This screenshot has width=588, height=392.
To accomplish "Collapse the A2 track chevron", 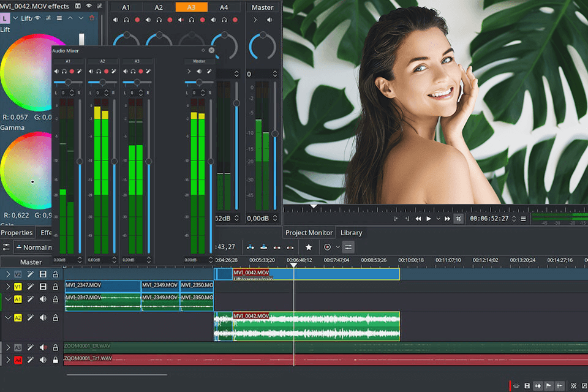I will tap(8, 318).
